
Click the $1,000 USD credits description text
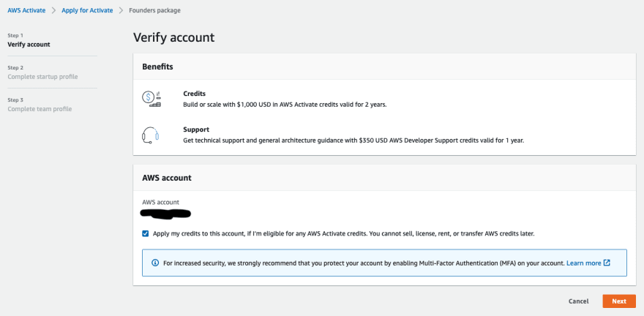[285, 105]
